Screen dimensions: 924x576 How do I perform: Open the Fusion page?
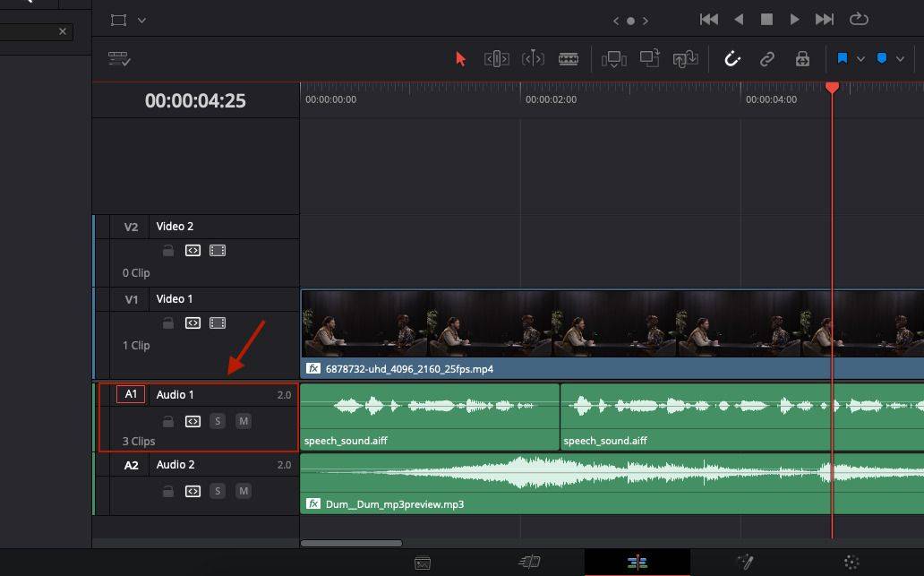point(745,563)
